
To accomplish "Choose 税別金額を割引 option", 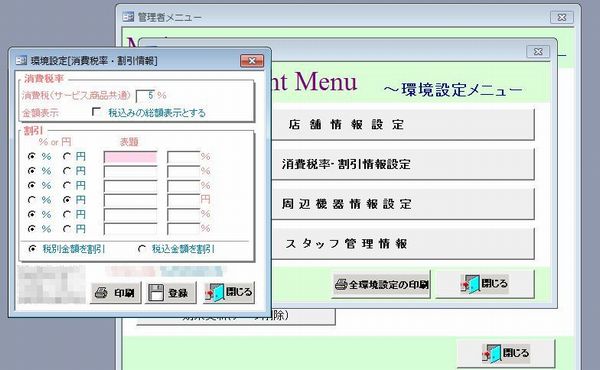I will [33, 249].
